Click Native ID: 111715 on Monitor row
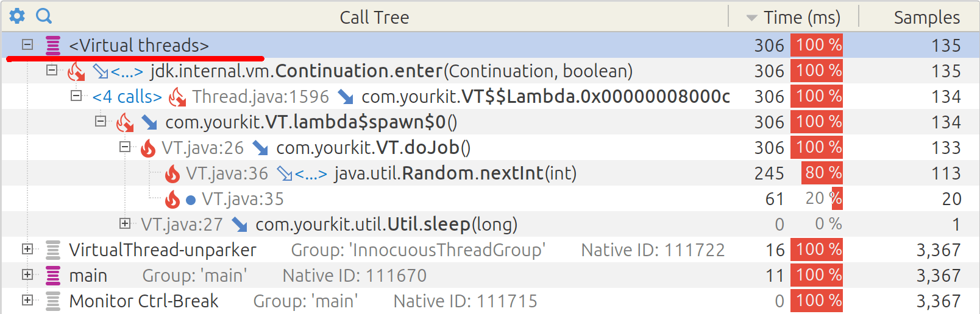This screenshot has width=980, height=314. [x=465, y=301]
